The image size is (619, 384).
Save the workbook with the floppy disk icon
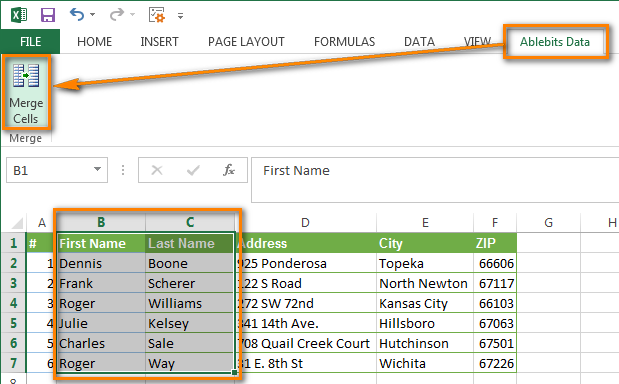pyautogui.click(x=48, y=15)
